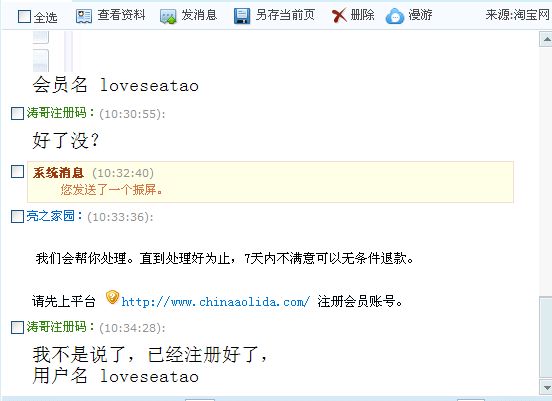Click the scrollbar up arrow
Screen dimensions: 552x401
tap(546, 39)
